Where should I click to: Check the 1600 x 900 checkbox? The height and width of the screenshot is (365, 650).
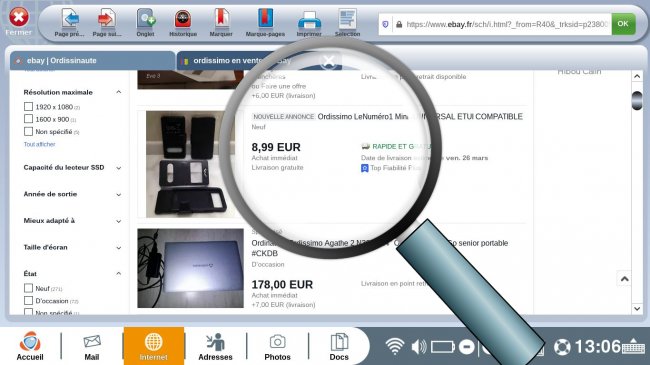click(x=28, y=119)
